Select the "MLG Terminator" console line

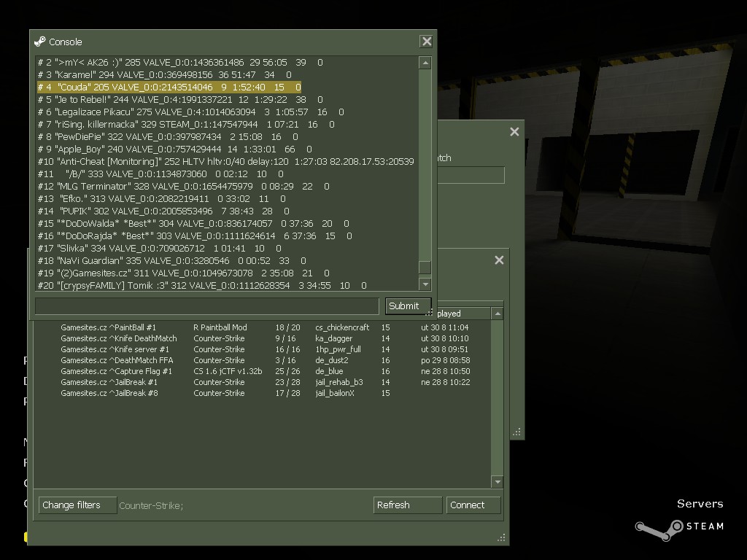183,186
